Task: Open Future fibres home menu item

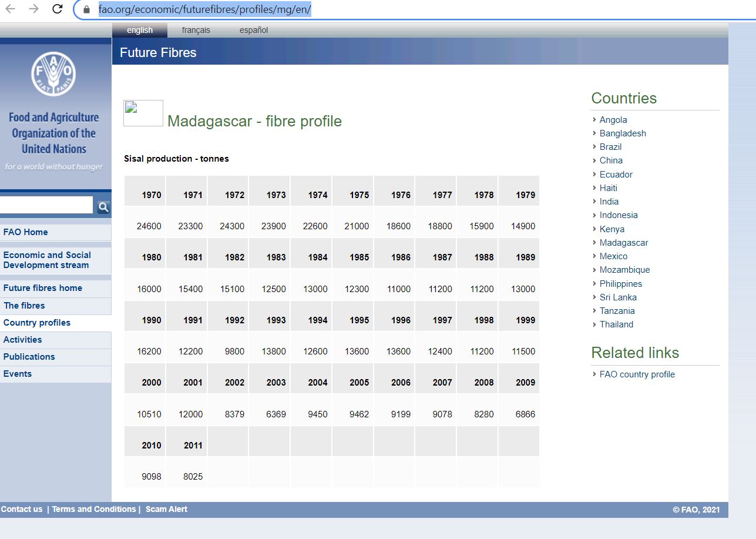Action: (43, 288)
